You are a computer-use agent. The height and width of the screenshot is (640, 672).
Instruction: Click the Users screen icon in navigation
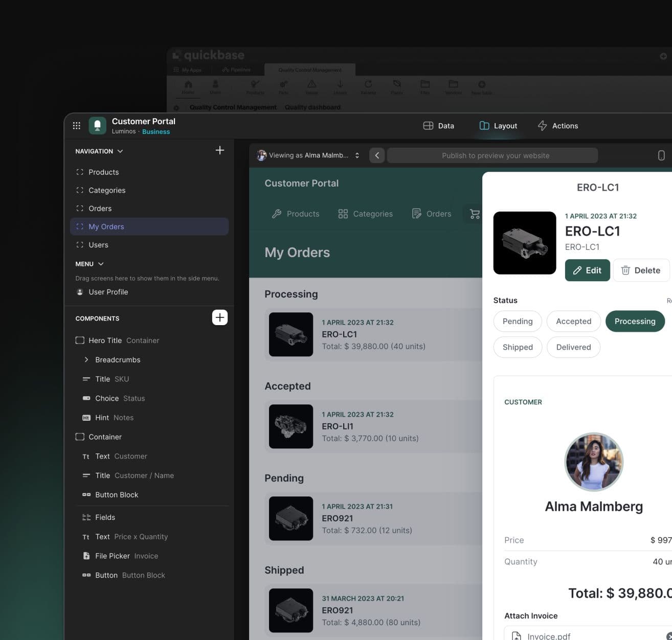tap(80, 245)
